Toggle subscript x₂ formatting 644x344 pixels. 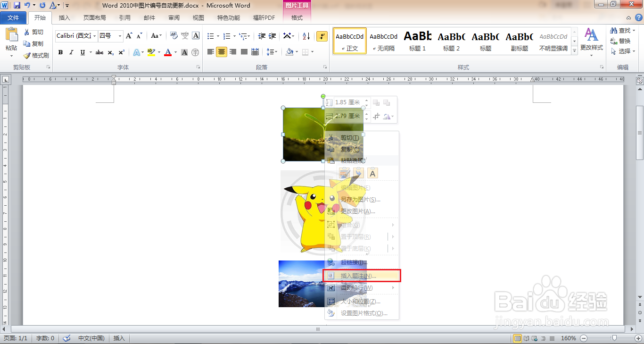(111, 52)
